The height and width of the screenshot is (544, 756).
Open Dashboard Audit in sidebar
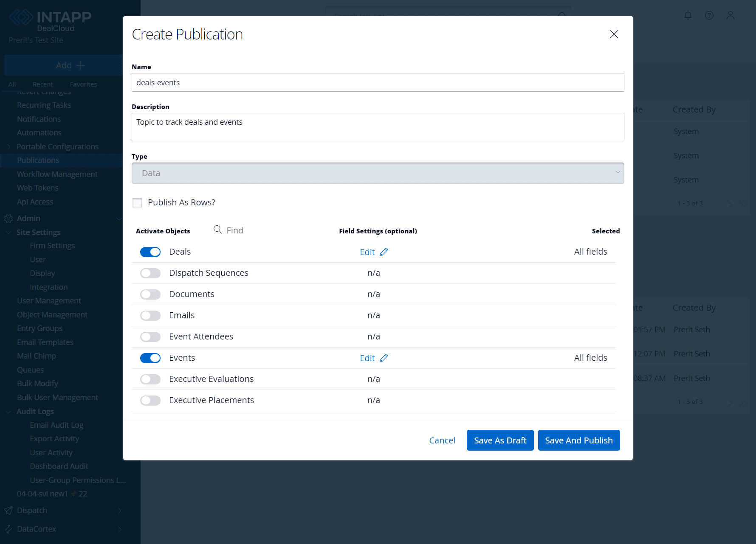tap(59, 466)
